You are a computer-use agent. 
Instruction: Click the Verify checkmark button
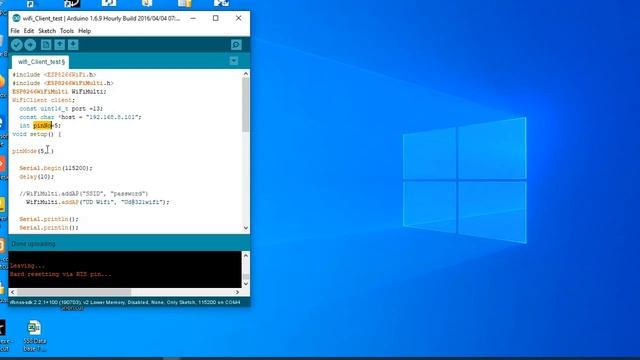(17, 45)
